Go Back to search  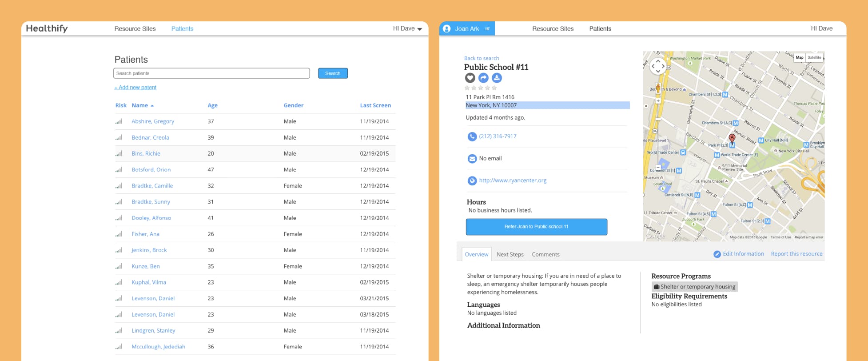click(482, 58)
